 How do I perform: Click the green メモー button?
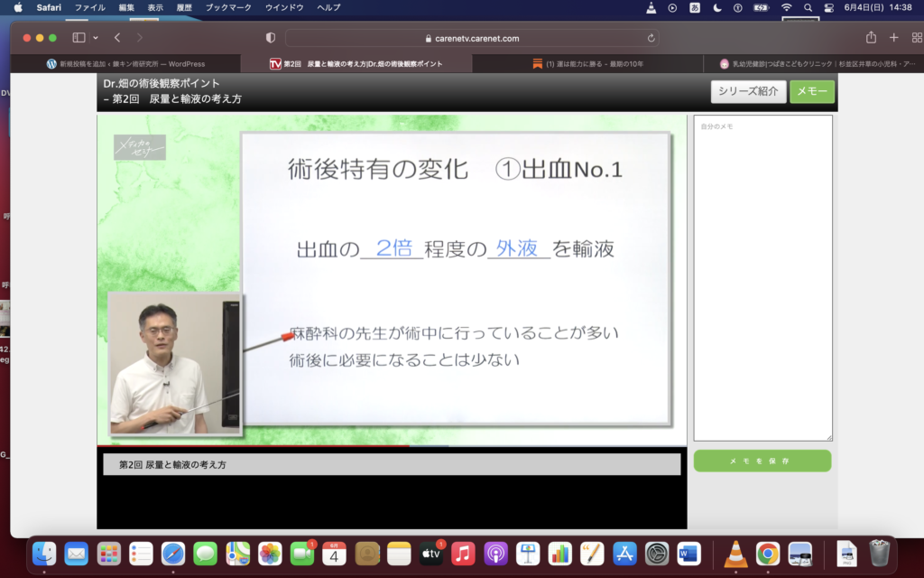click(x=812, y=91)
